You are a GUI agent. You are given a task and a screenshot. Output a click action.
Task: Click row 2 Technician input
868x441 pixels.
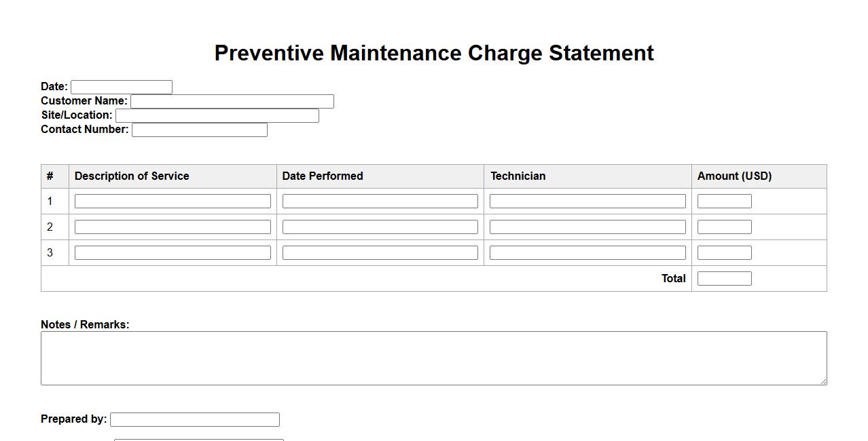[587, 227]
